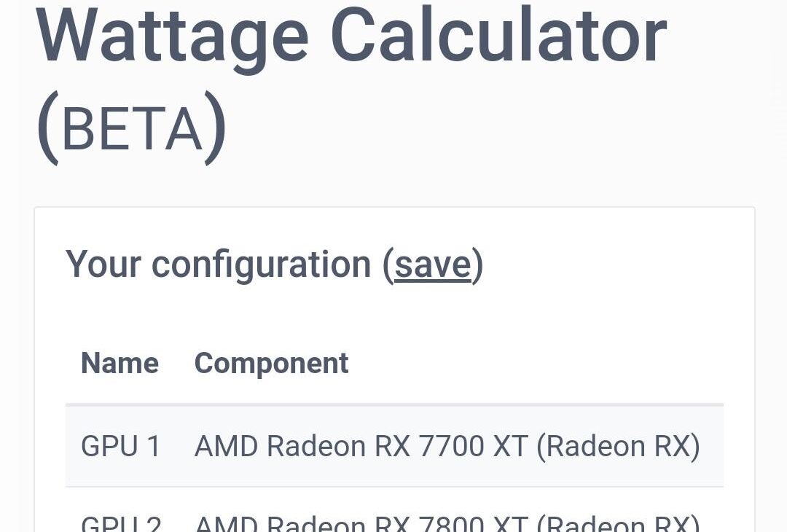
Task: Click the word "Your" in the card heading
Action: tap(103, 264)
